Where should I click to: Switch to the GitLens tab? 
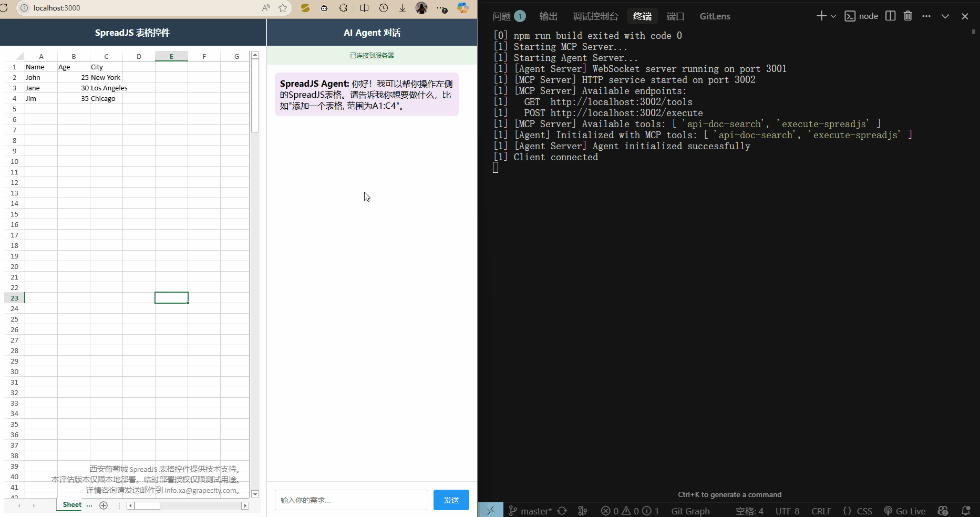click(x=715, y=16)
